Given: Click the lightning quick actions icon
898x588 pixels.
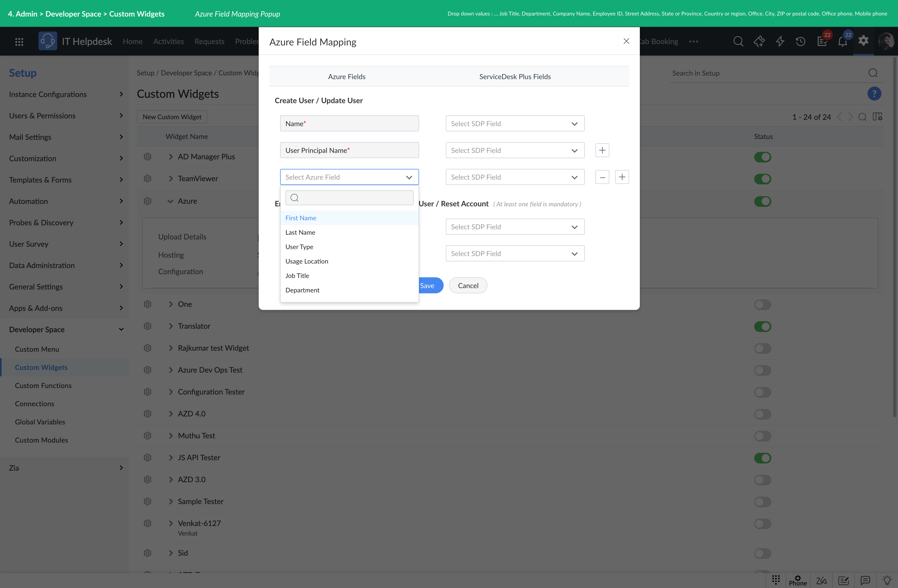Looking at the screenshot, I should point(780,41).
